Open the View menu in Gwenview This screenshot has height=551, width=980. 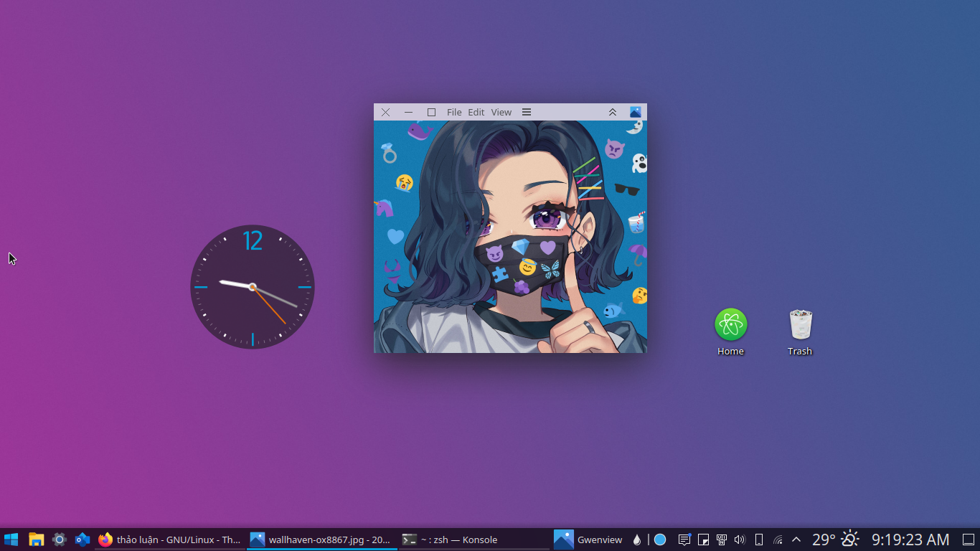tap(501, 112)
